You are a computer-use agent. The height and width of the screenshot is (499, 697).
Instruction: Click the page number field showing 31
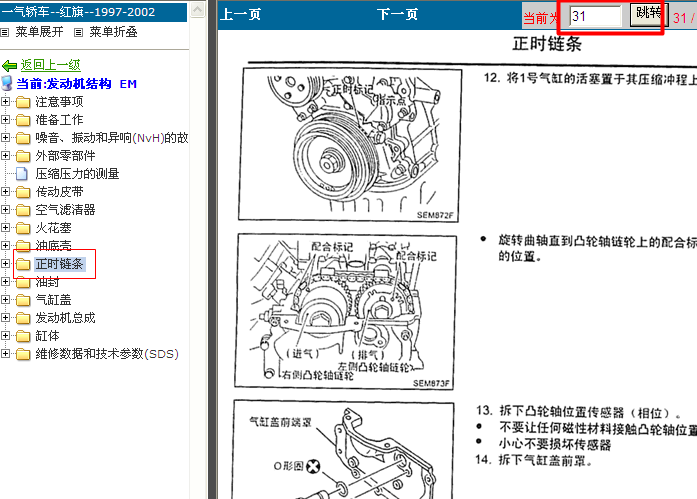point(595,16)
